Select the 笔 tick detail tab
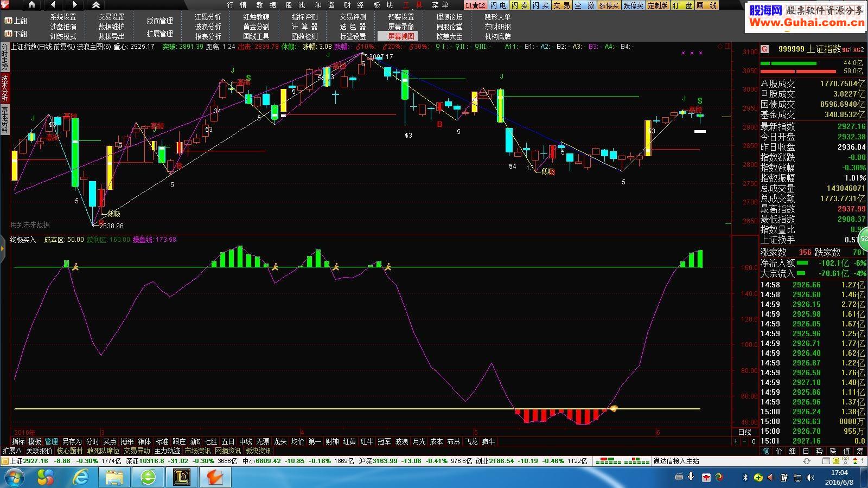868x488 pixels. pyautogui.click(x=765, y=451)
